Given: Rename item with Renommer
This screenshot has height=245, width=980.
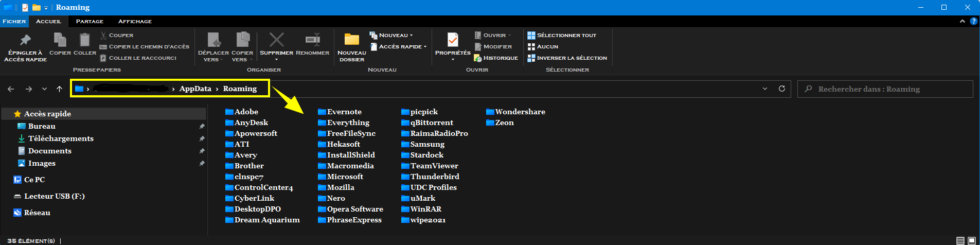Looking at the screenshot, I should [x=312, y=44].
